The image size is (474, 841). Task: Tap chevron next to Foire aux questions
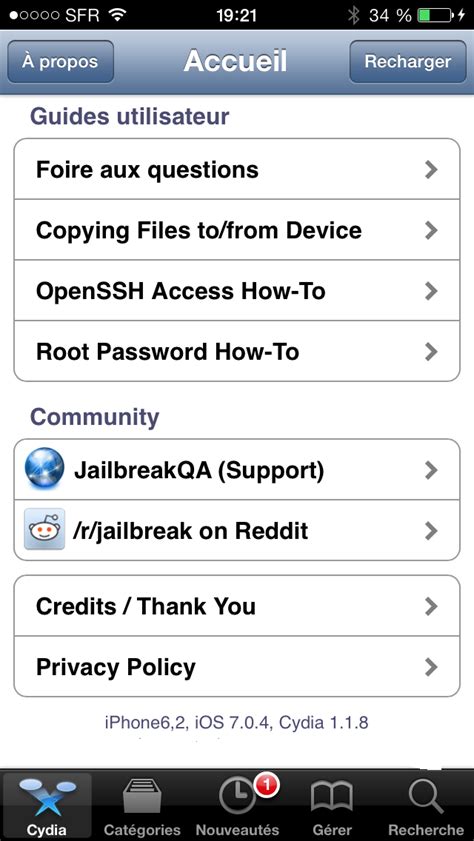tap(431, 170)
